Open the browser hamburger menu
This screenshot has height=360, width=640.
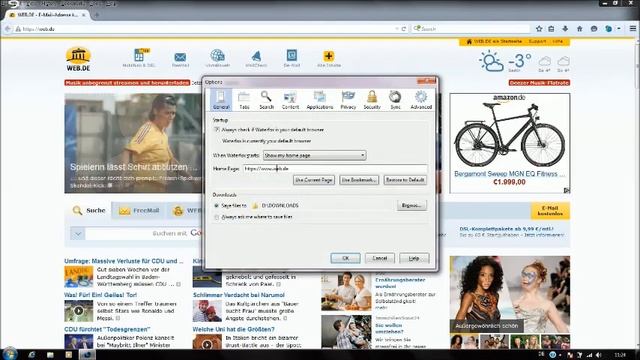coord(633,29)
